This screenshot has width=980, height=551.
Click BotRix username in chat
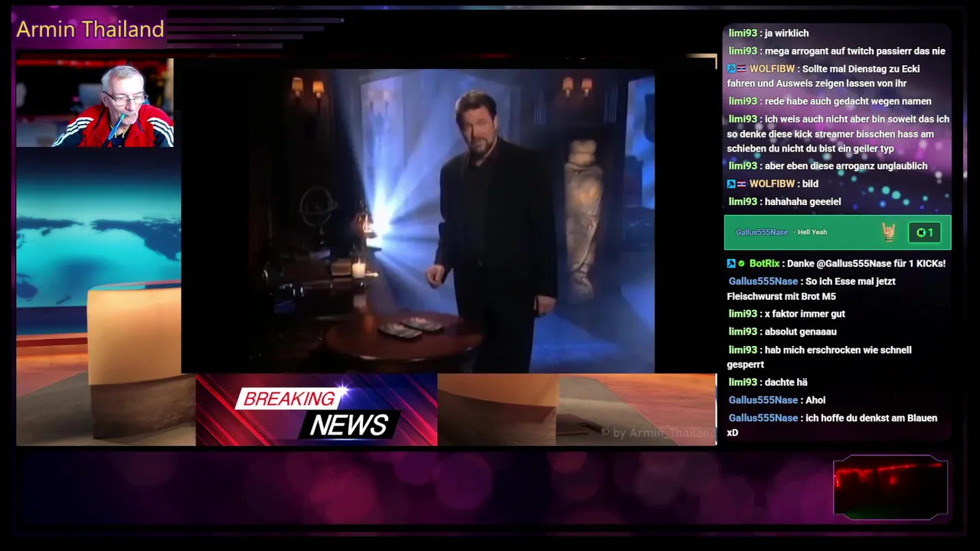click(x=764, y=263)
